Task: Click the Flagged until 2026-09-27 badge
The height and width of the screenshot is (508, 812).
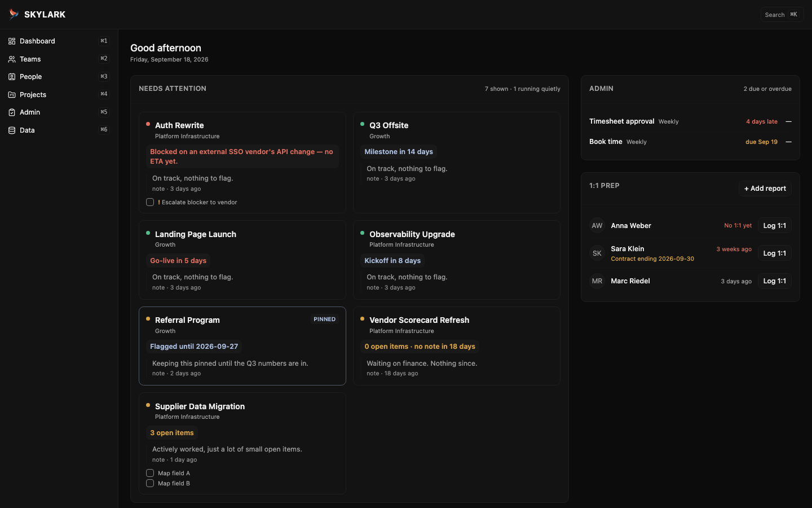Action: click(x=194, y=347)
